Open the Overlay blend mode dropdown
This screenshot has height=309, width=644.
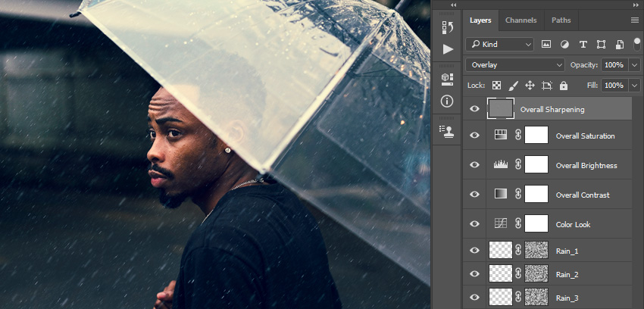pos(515,65)
